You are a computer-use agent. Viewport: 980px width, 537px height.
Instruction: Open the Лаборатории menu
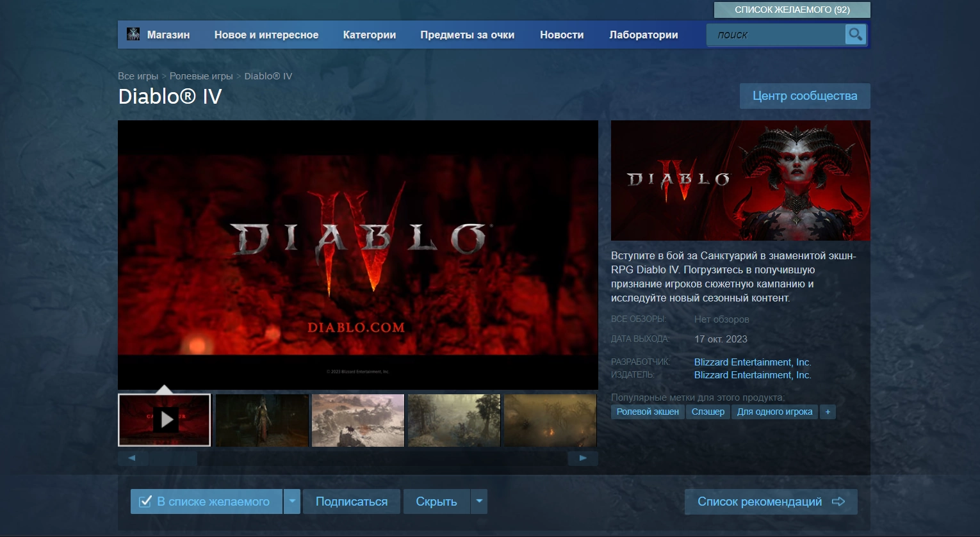[644, 35]
